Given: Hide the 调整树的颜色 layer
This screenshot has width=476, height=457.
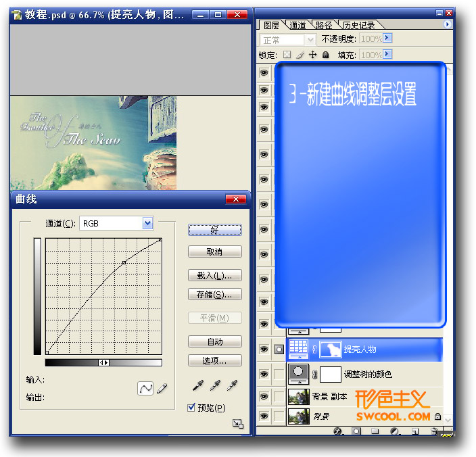Looking at the screenshot, I should pos(264,374).
